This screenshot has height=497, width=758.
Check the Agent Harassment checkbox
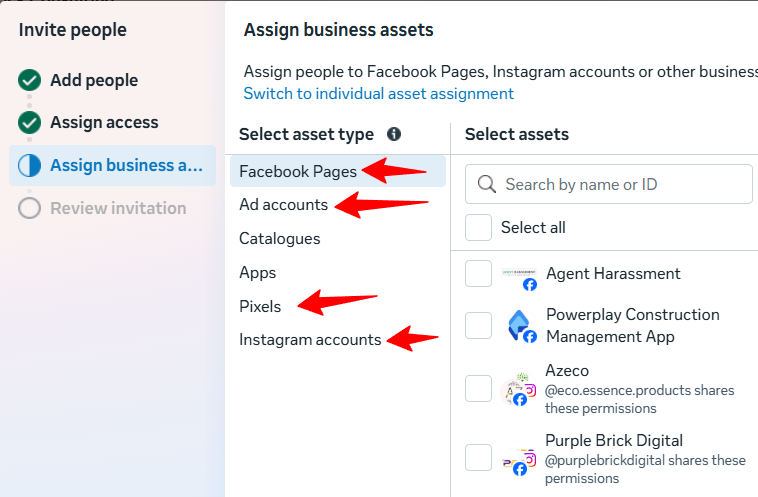[x=478, y=273]
